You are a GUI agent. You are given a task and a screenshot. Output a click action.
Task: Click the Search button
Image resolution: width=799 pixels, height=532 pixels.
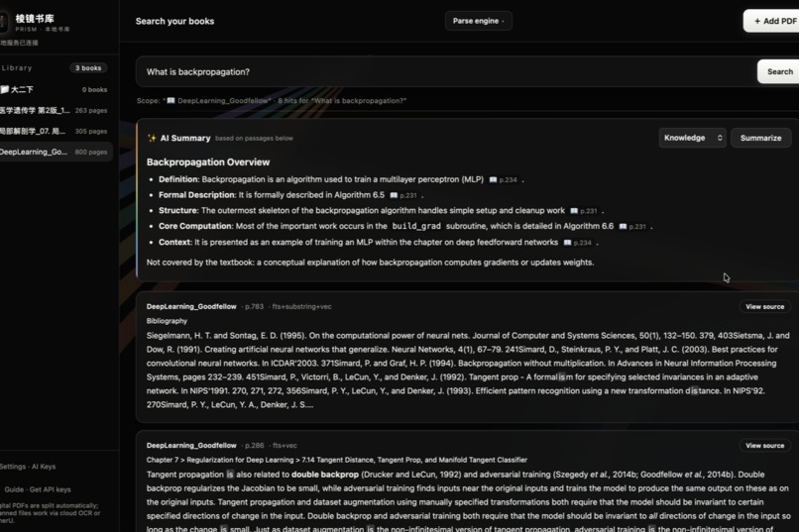tap(778, 71)
